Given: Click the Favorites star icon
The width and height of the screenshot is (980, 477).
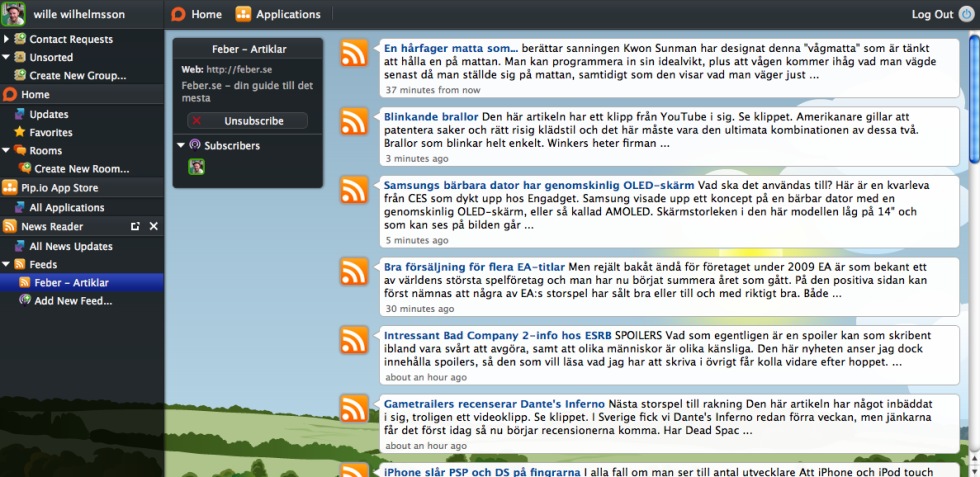Looking at the screenshot, I should pos(20,132).
